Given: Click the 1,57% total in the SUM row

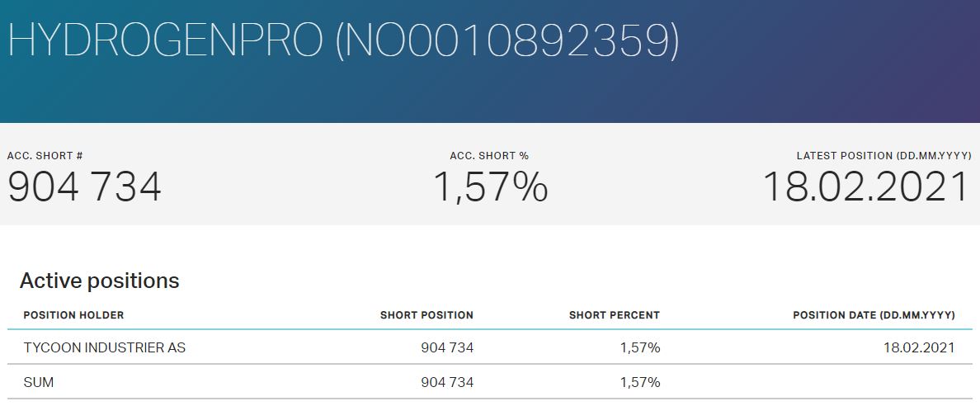Looking at the screenshot, I should 639,382.
